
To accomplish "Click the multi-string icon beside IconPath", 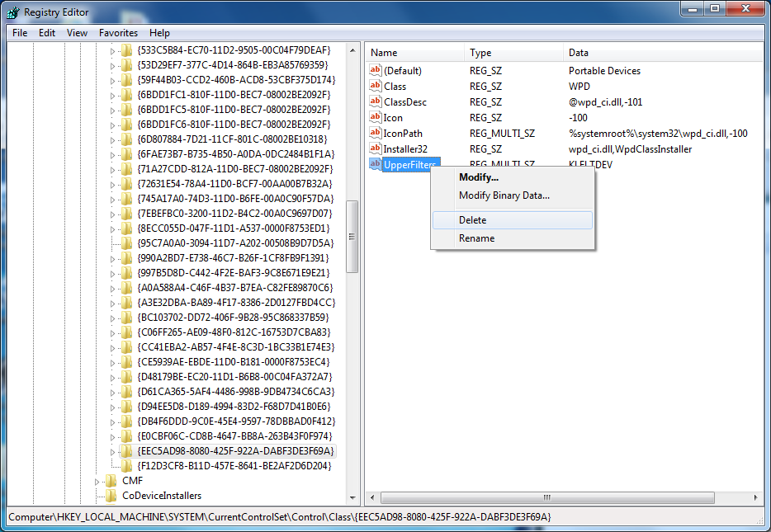I will (375, 133).
